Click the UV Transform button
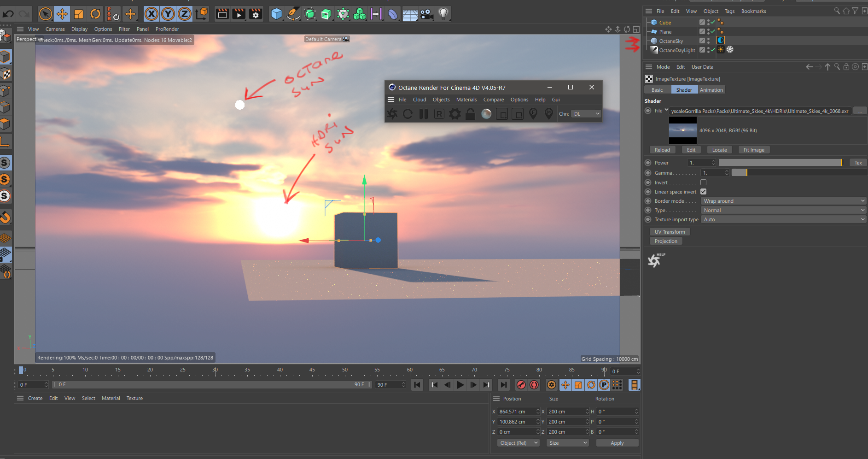Screen dimensions: 868x459 click(x=670, y=232)
